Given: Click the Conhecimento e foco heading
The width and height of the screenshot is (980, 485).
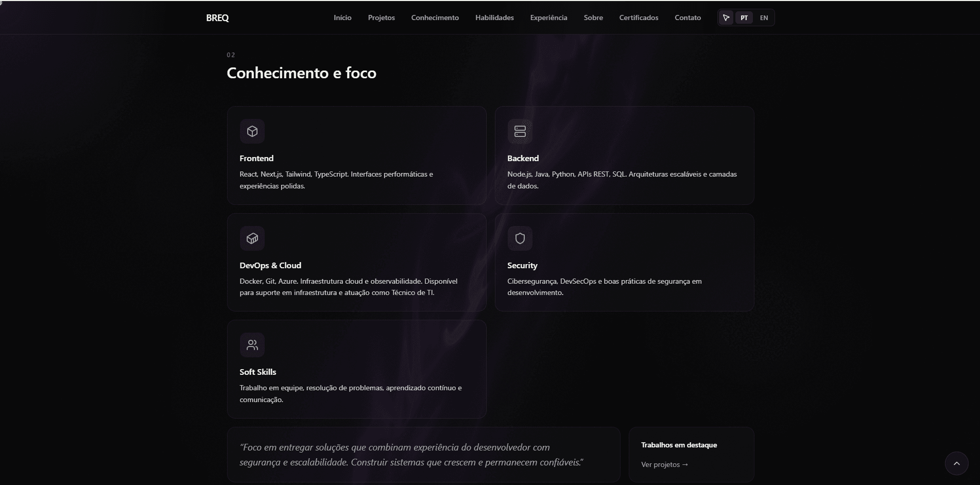Looking at the screenshot, I should (x=301, y=73).
